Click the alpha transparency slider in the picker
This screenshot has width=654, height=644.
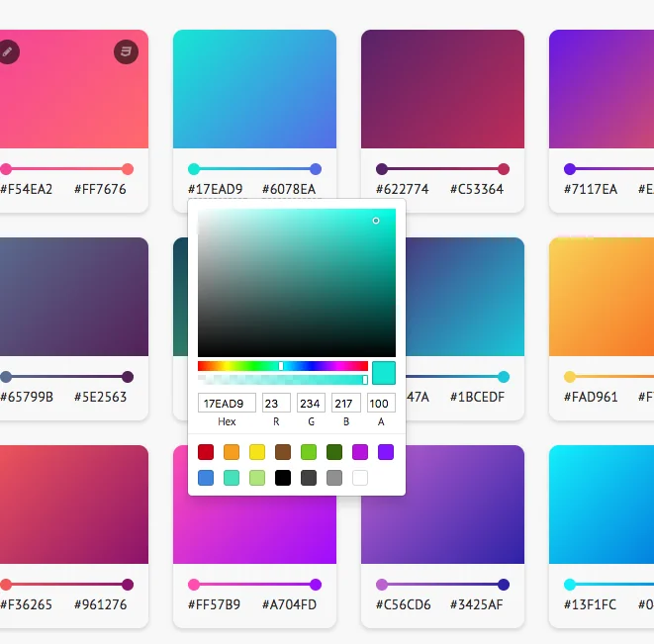[x=283, y=380]
